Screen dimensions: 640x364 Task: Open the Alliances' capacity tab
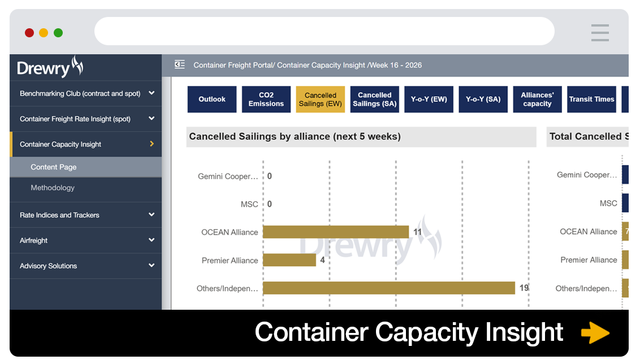538,99
